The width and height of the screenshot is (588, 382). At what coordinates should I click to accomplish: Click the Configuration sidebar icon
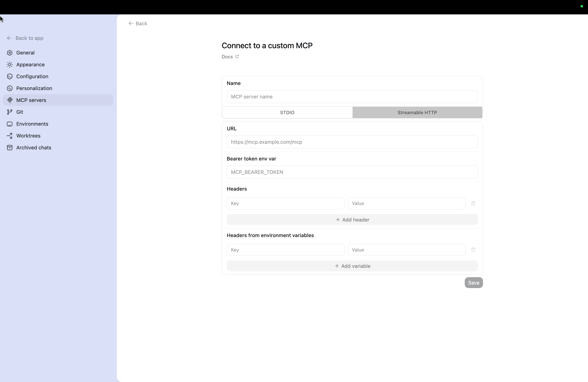(x=10, y=76)
